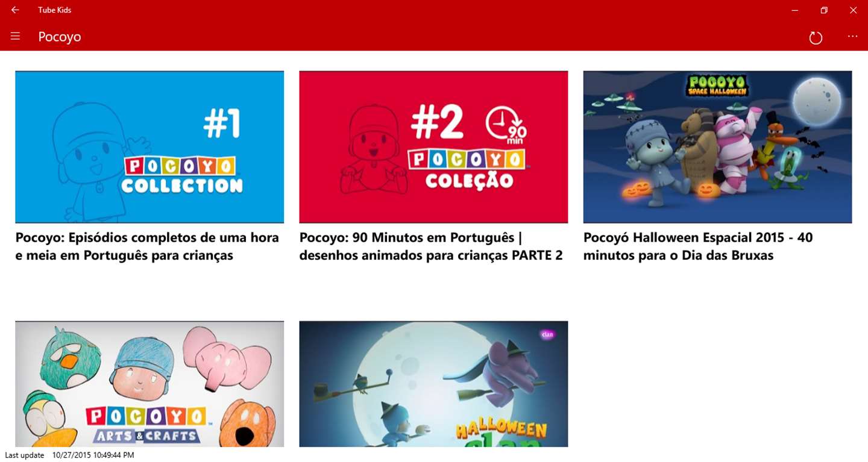Click the Last update timestamp in the status bar

click(69, 455)
